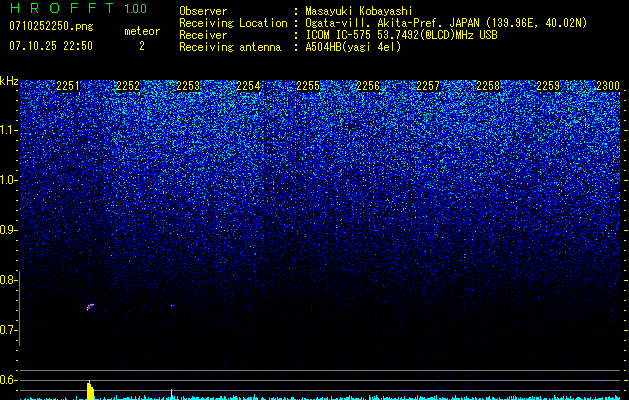Viewport: 629px width, 400px height.
Task: Click the 2255 time marker
Action: click(x=308, y=86)
